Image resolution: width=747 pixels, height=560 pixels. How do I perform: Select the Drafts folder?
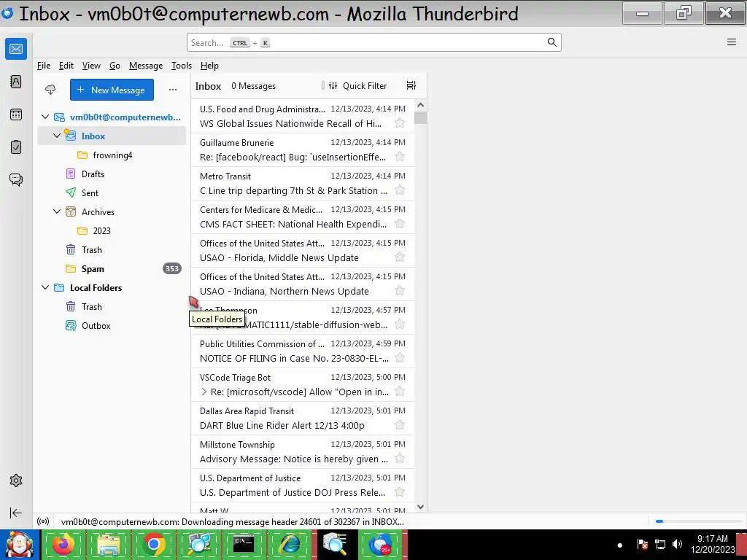point(112,174)
